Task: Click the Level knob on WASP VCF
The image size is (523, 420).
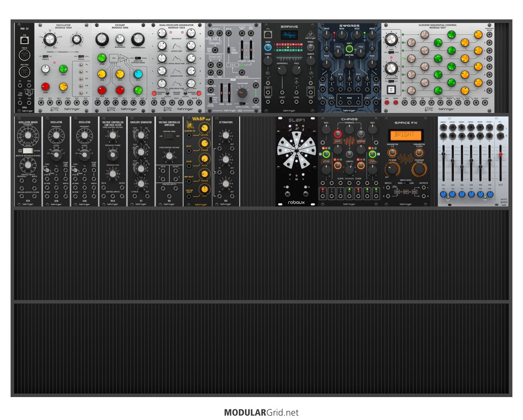Action: [x=204, y=128]
